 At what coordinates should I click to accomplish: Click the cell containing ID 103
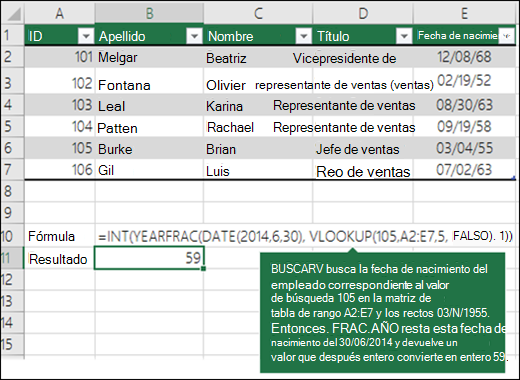pos(60,105)
